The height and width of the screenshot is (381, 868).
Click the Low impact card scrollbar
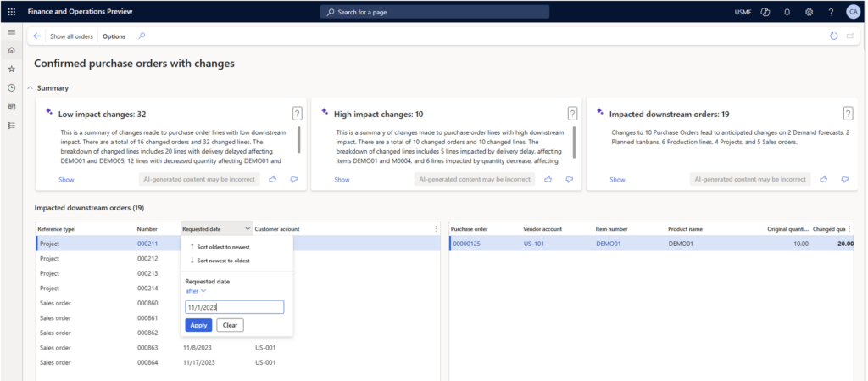pos(299,139)
